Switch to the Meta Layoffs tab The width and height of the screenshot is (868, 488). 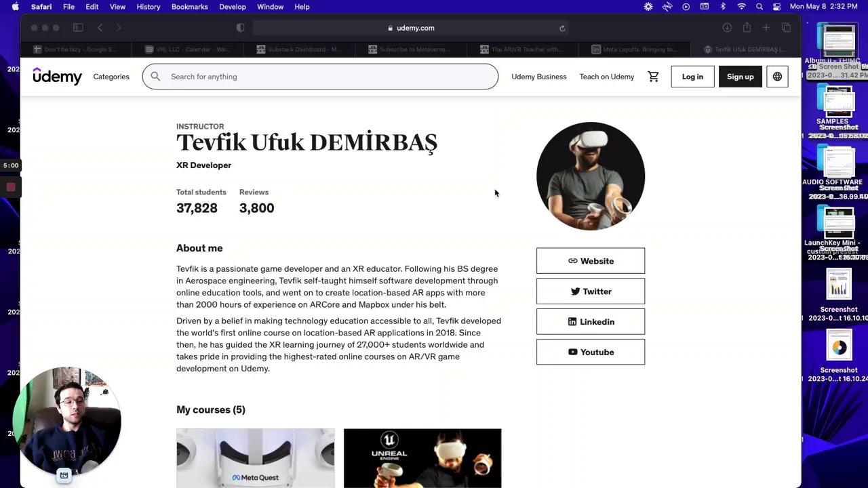click(x=634, y=49)
